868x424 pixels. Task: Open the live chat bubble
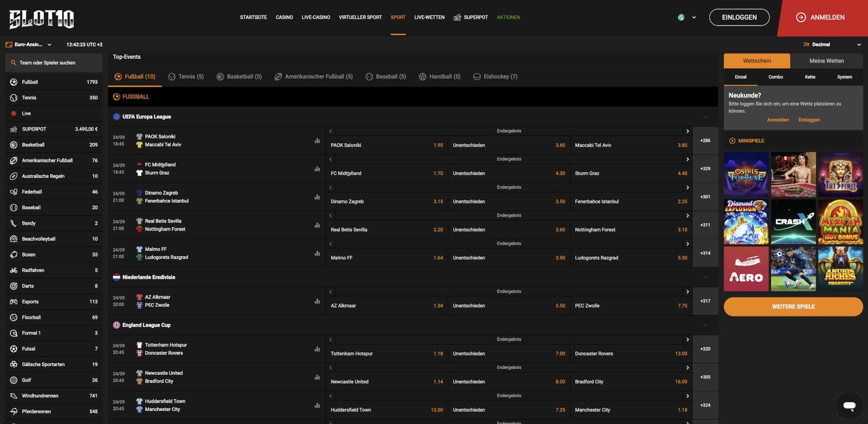pos(849,406)
